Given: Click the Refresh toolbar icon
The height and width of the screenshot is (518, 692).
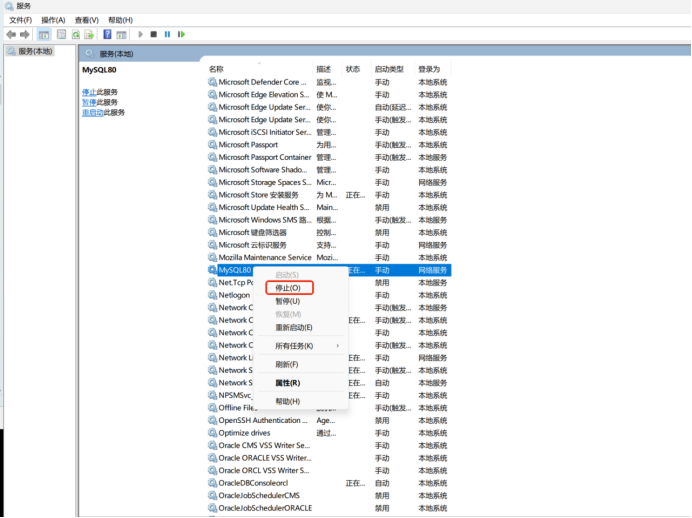Looking at the screenshot, I should 76,34.
